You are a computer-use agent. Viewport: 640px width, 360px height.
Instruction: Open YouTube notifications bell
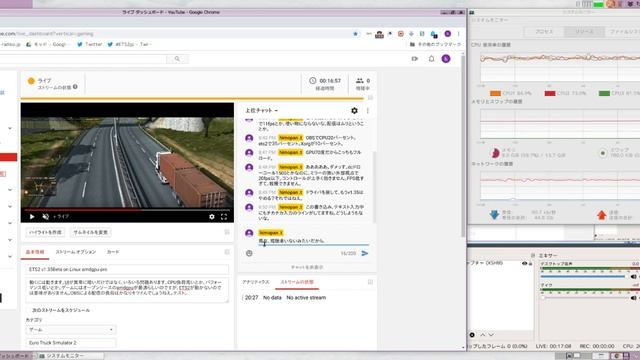[431, 59]
